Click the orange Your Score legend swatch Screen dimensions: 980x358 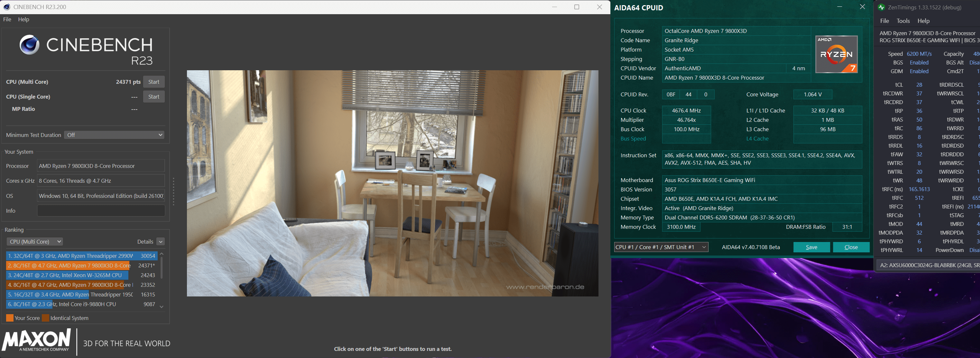coord(10,318)
